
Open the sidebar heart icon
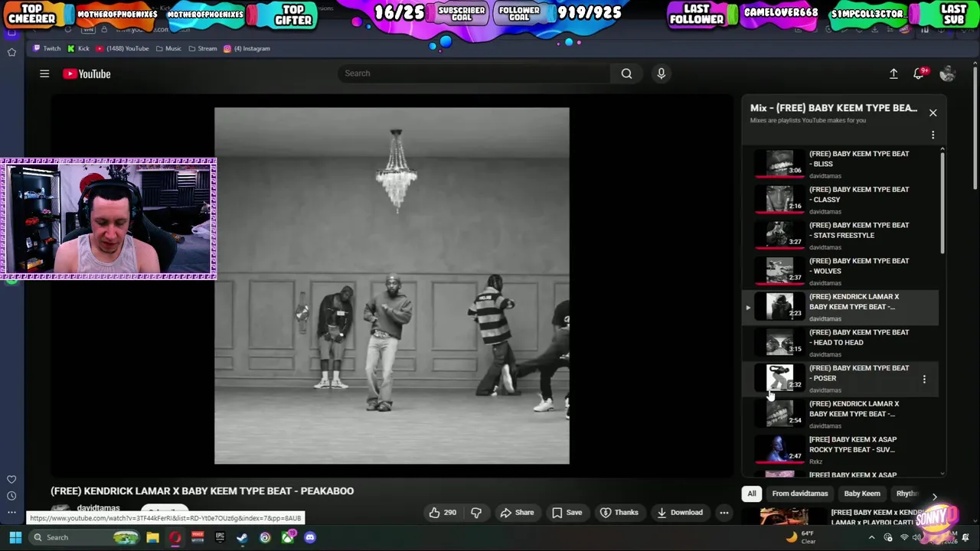click(11, 480)
